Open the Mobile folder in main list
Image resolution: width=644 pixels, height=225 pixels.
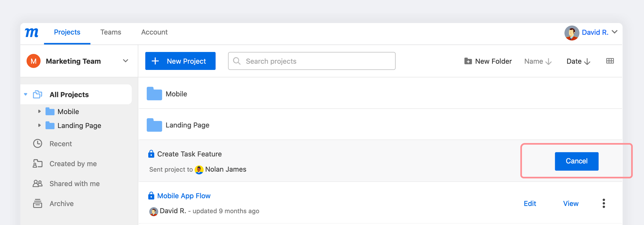176,94
